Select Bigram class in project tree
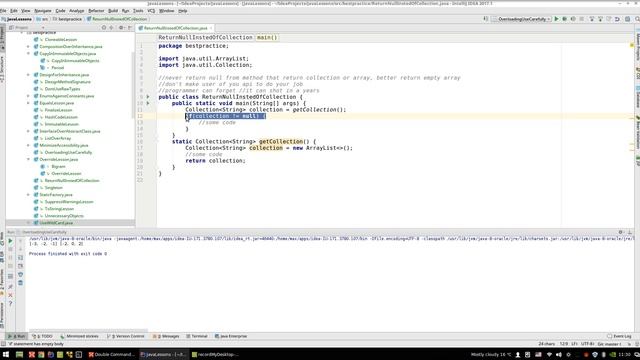This screenshot has width=640, height=360. tap(58, 167)
